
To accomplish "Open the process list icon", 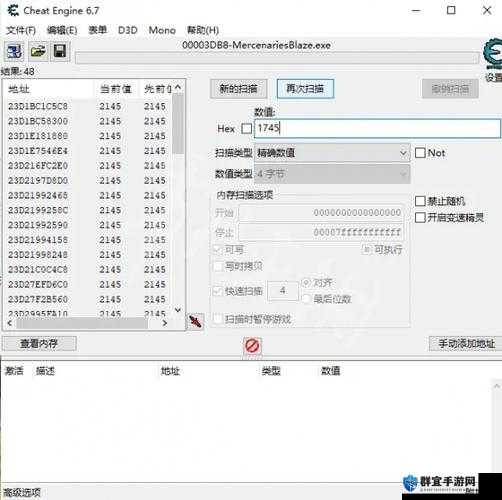I will (14, 52).
